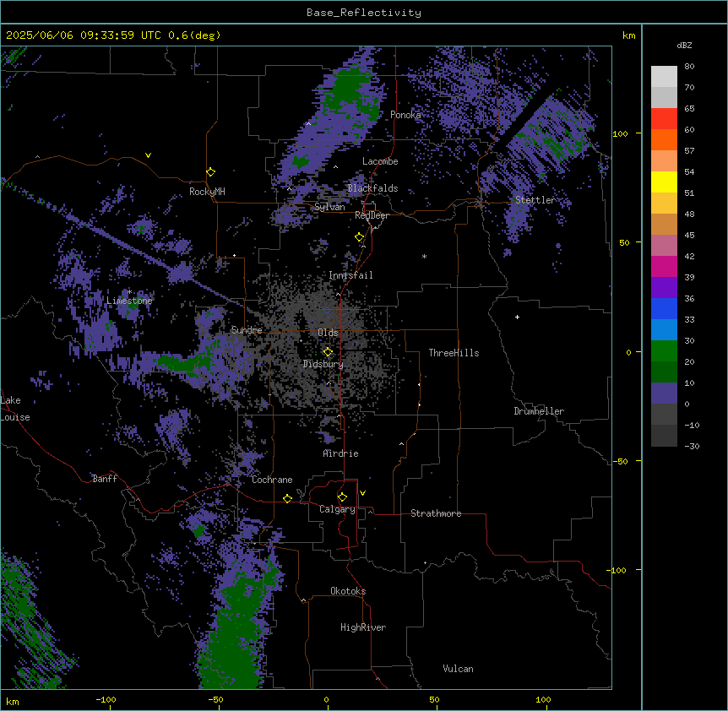
Task: Pick the bright yellow 54 dBZ legend swatch
Action: 664,182
